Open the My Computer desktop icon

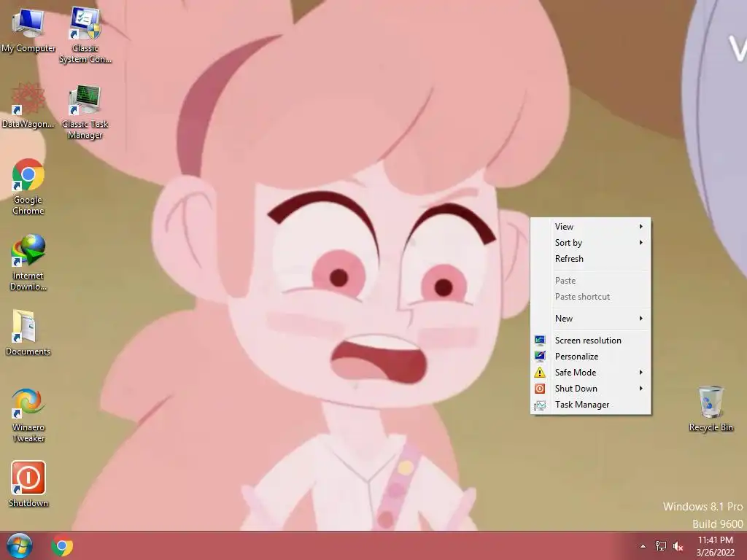[x=28, y=31]
